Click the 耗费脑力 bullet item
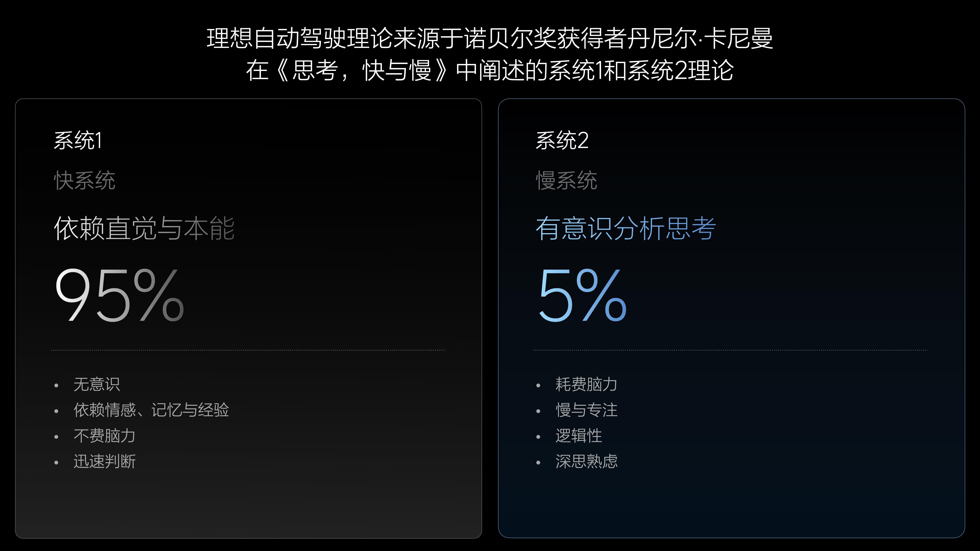This screenshot has width=980, height=551. click(586, 384)
